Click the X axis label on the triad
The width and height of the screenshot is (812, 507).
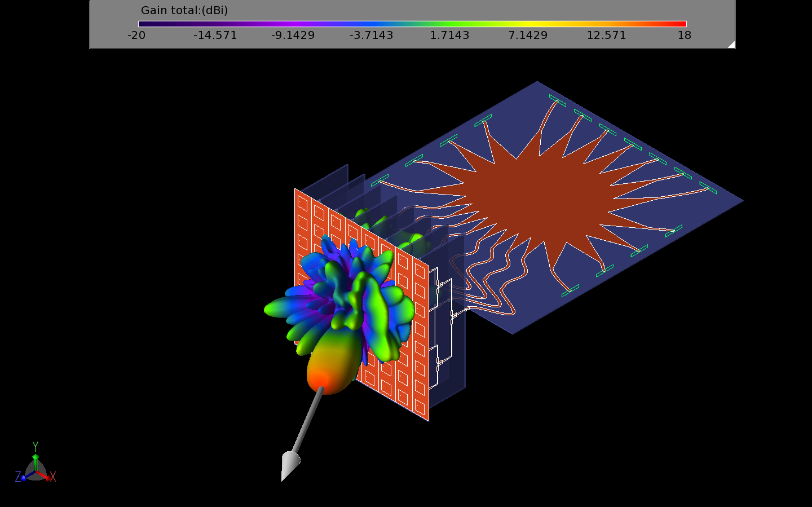tap(53, 477)
